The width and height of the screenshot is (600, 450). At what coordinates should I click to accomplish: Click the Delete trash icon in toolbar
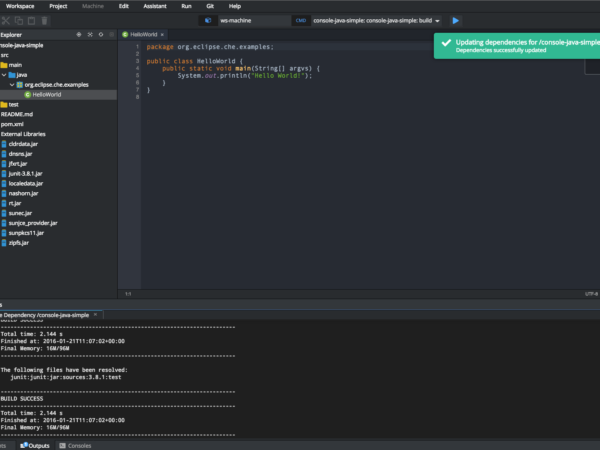coord(44,21)
